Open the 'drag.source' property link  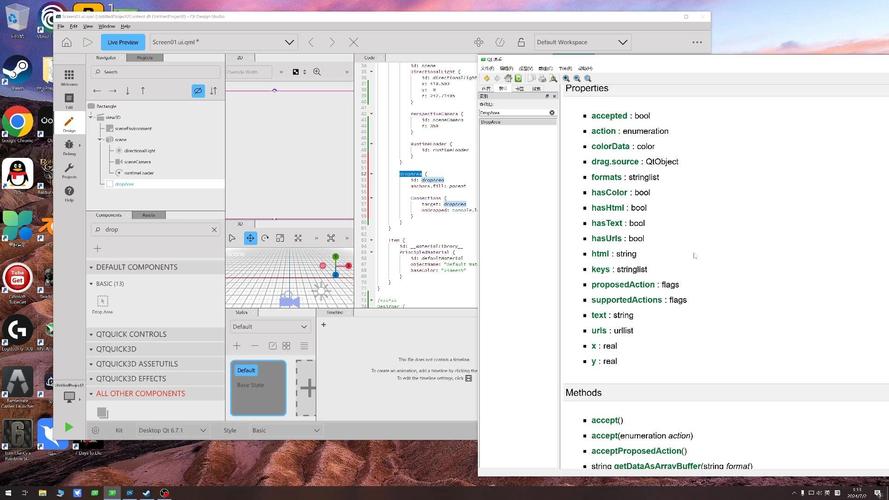pos(615,162)
